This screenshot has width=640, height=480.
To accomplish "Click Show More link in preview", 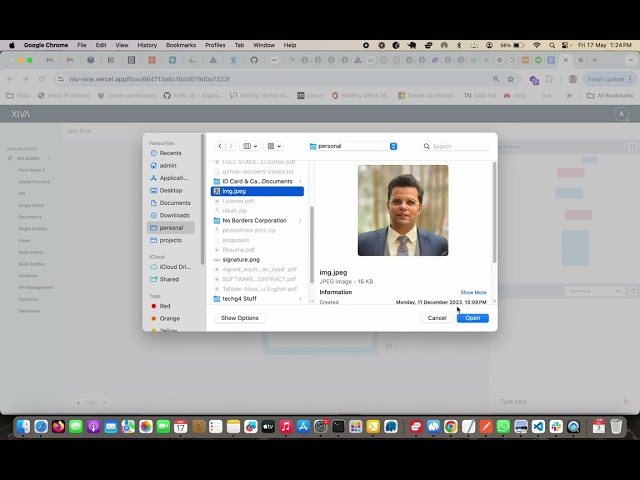I will (x=473, y=292).
